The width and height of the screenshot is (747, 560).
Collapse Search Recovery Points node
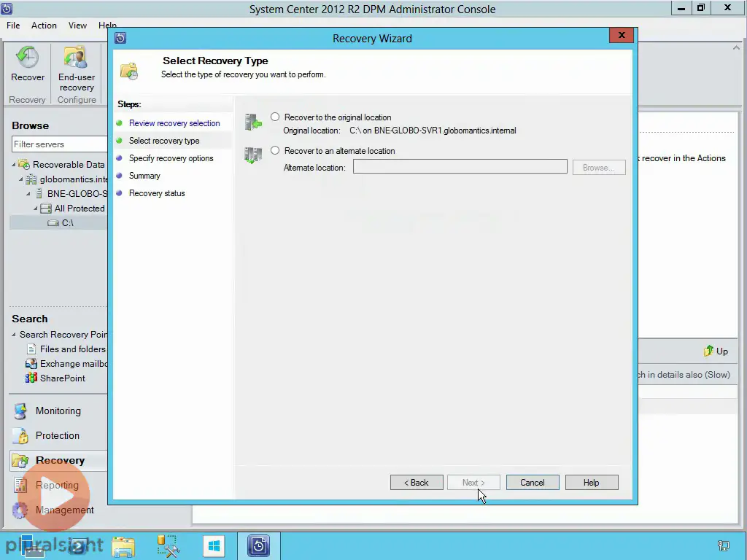(14, 334)
